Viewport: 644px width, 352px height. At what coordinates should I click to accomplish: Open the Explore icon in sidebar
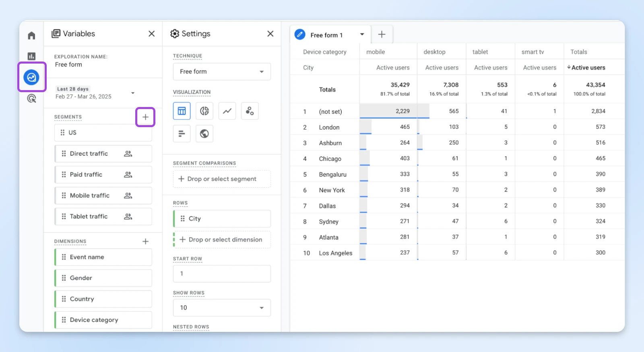(31, 77)
